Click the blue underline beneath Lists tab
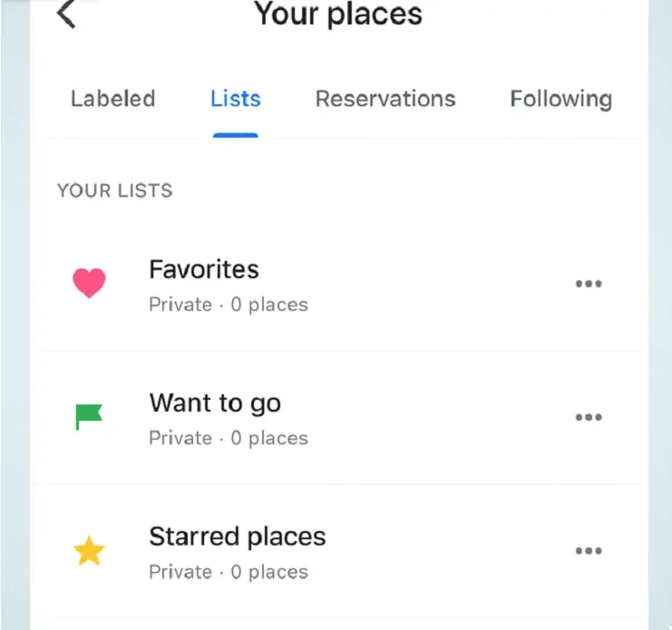Viewport: 672px width, 630px height. (236, 135)
